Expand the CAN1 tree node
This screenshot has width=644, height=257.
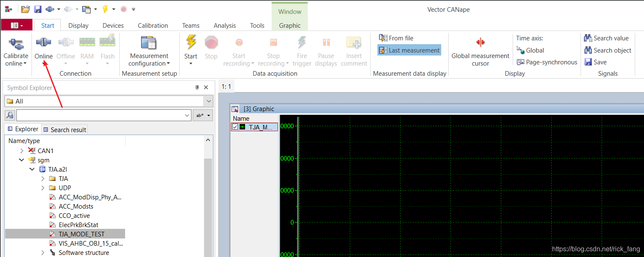tap(22, 151)
